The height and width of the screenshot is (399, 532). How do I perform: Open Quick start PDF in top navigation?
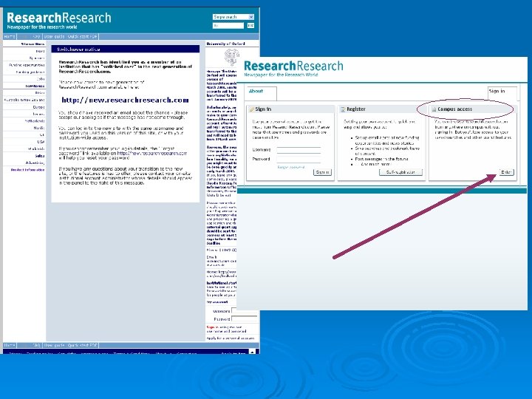(x=83, y=36)
